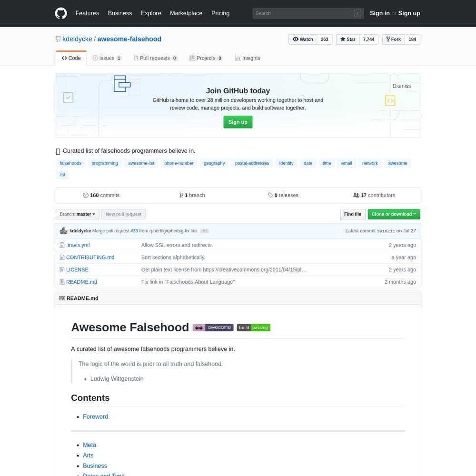The image size is (476, 476).
Task: Open Pricing in the top navigation
Action: [220, 13]
